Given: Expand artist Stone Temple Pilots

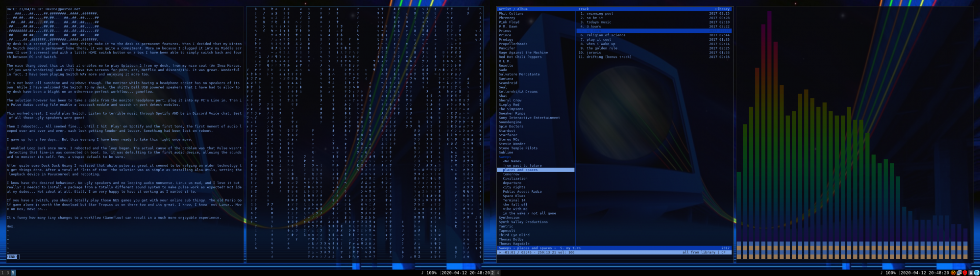Looking at the screenshot, I should coord(518,149).
